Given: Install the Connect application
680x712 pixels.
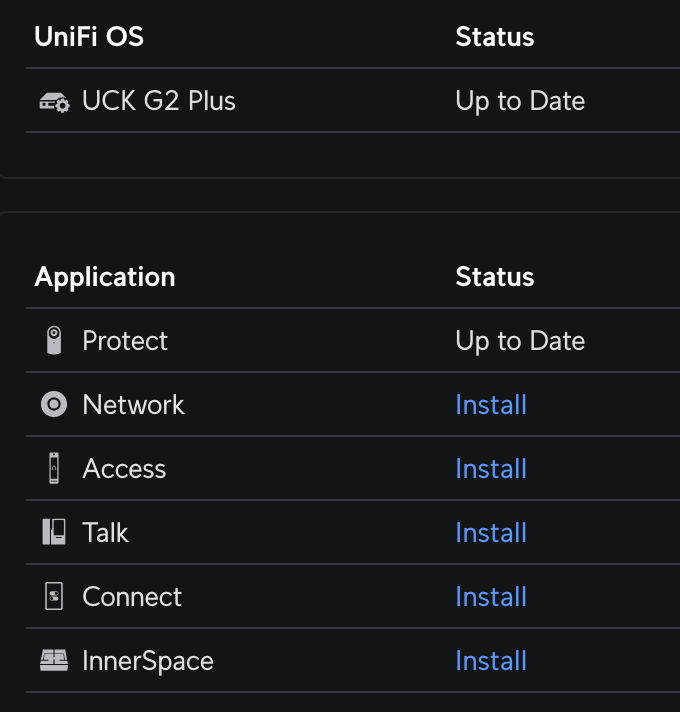Looking at the screenshot, I should click(491, 597).
